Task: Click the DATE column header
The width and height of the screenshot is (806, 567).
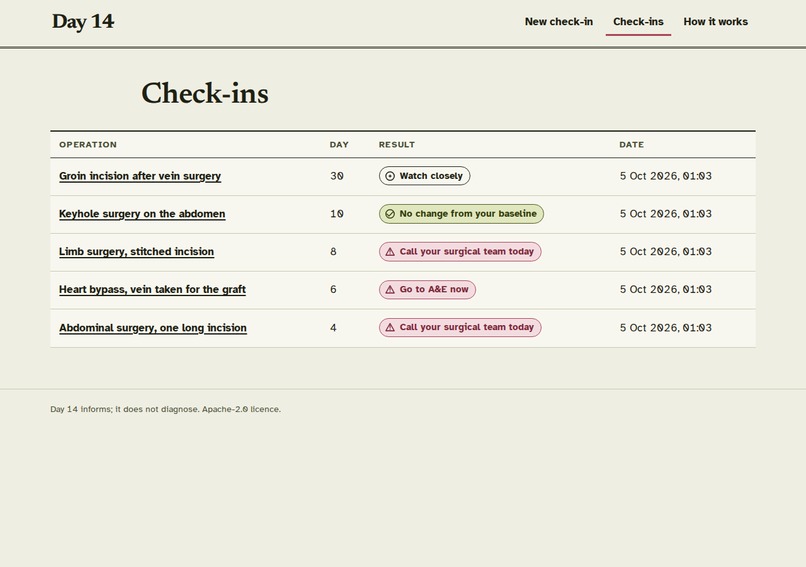Action: 631,144
